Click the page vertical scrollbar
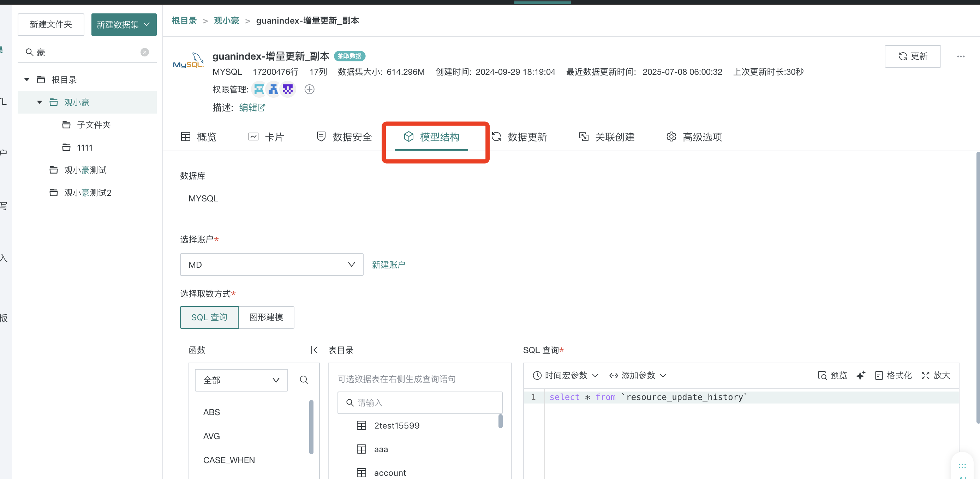Viewport: 980px width, 479px height. 978,288
